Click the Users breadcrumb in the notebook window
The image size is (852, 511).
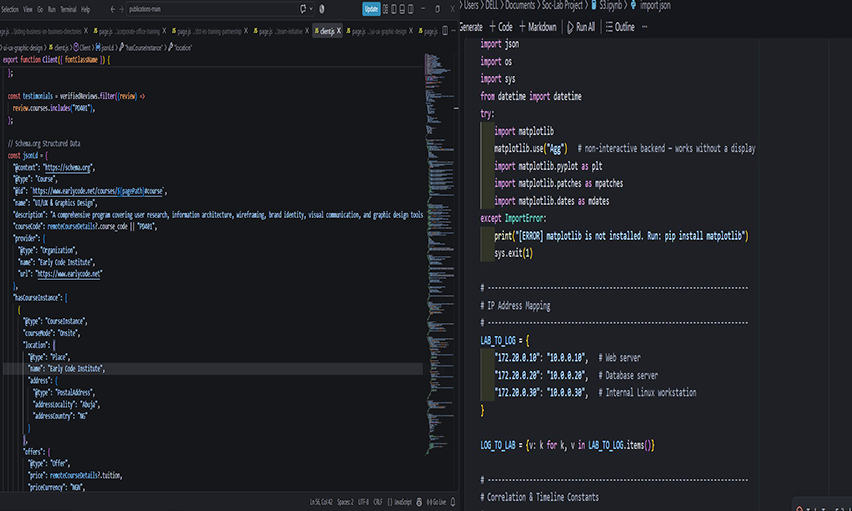(x=471, y=5)
